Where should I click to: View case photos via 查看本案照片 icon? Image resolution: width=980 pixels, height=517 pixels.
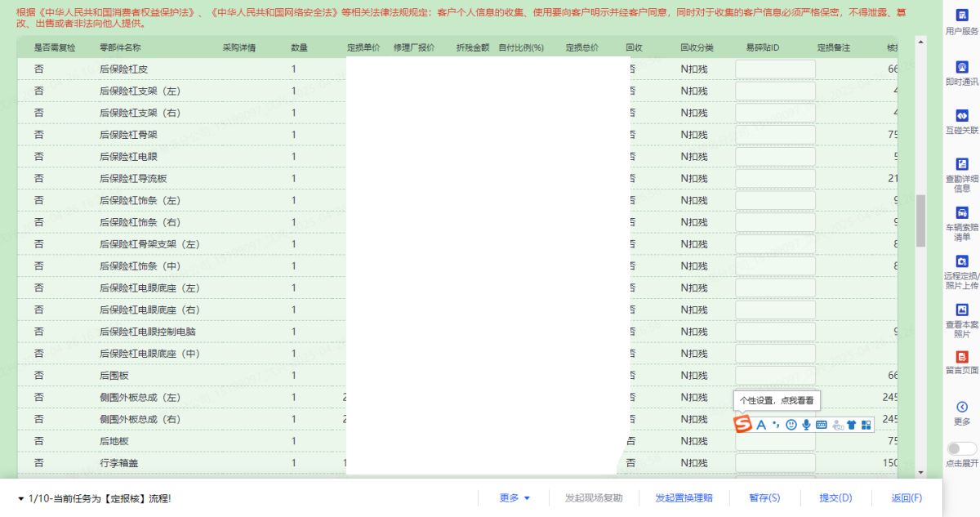(x=961, y=310)
